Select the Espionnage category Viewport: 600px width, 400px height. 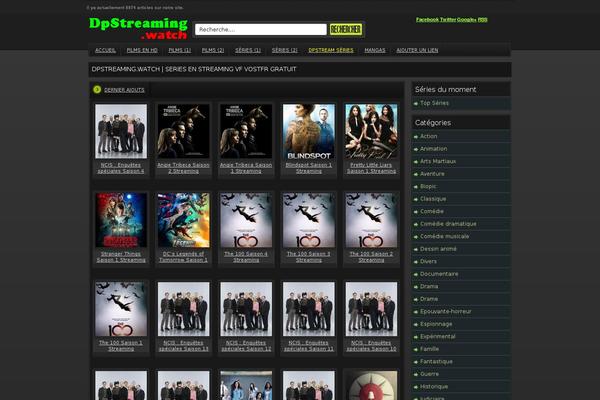436,324
